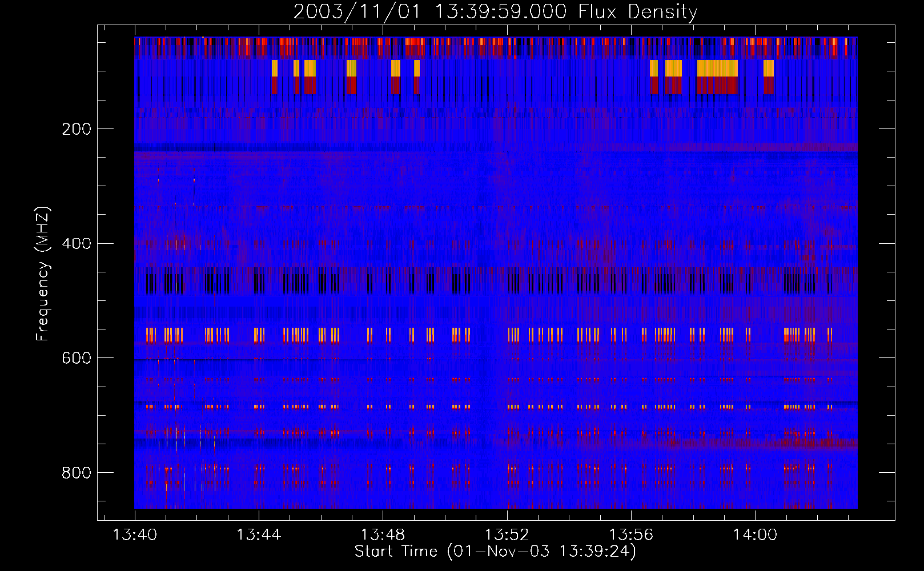Click the 'Frequency (MHZ)' y-axis label
Screen dimensions: 924x571
[43, 274]
